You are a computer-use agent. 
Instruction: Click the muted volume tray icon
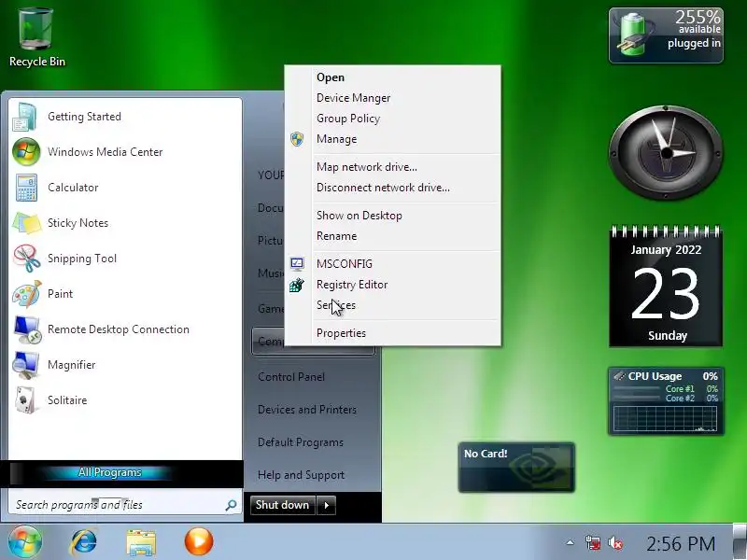(615, 542)
